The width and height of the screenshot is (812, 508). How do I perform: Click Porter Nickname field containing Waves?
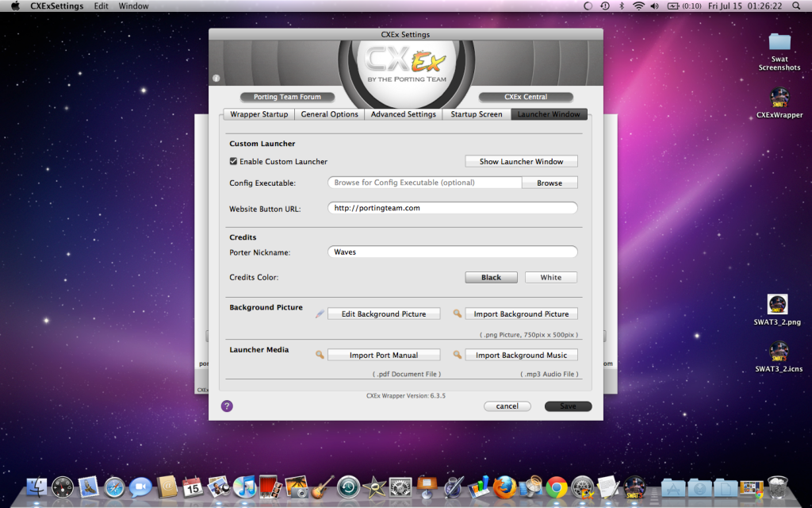point(453,252)
